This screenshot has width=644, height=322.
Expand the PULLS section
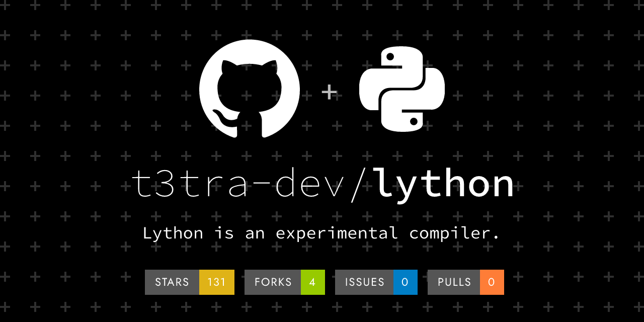pyautogui.click(x=454, y=282)
